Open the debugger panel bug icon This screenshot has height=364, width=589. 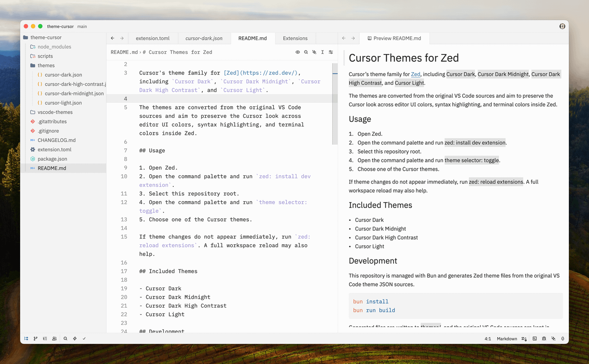544,338
